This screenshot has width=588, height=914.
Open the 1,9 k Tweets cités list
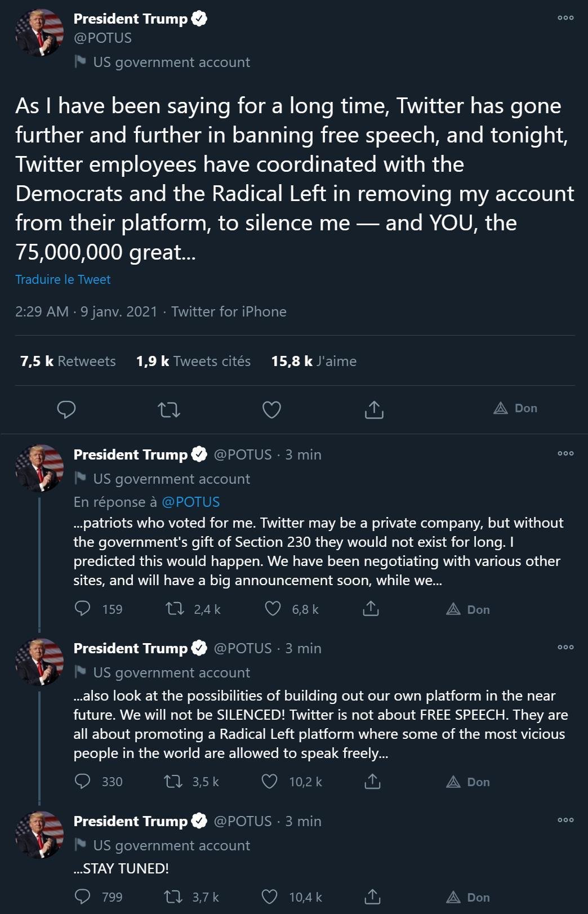point(193,361)
